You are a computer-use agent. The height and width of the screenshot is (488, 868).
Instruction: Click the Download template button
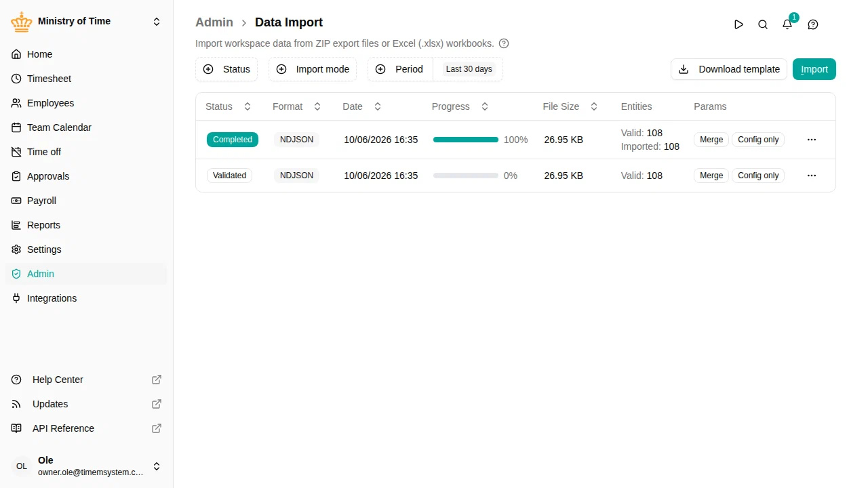[x=729, y=69]
